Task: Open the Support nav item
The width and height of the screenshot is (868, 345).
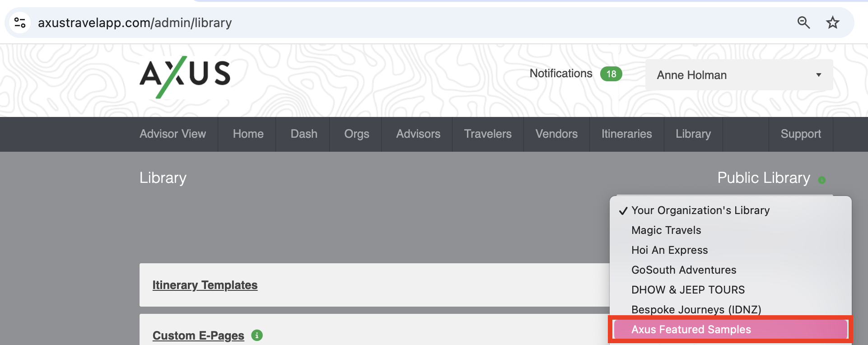Action: [x=801, y=134]
